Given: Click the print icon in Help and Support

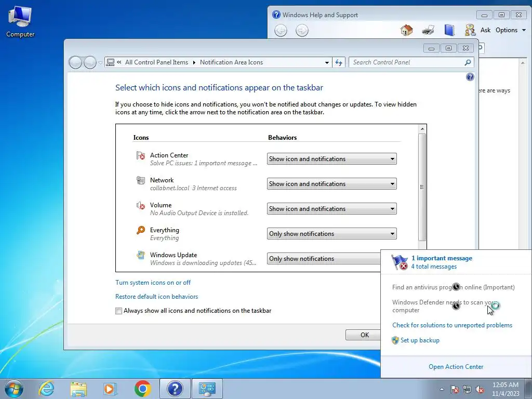Looking at the screenshot, I should tap(428, 30).
